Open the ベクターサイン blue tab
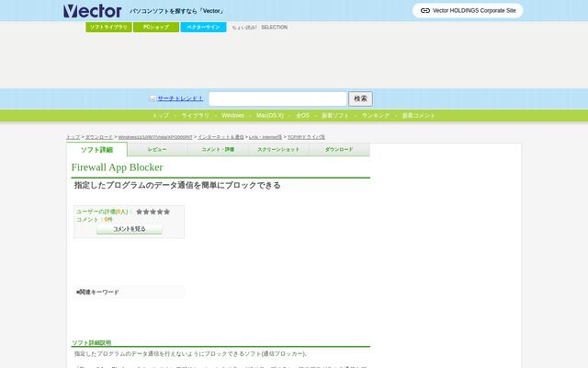This screenshot has width=588, height=368. (x=203, y=27)
